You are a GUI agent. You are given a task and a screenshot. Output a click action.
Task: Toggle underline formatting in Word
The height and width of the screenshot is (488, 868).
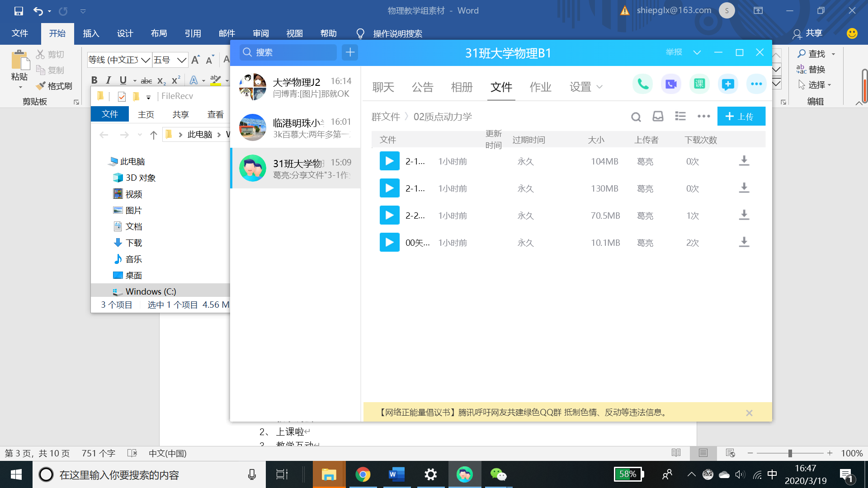coord(123,80)
